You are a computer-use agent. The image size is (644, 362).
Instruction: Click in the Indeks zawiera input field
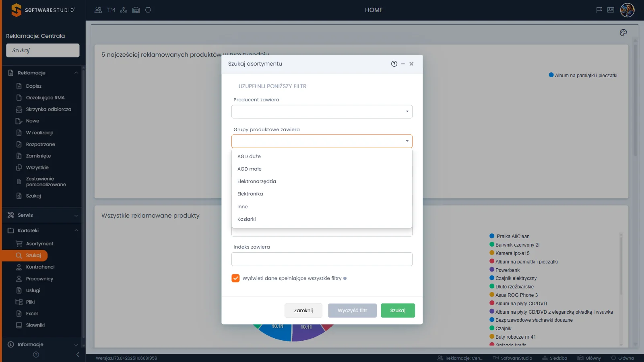pyautogui.click(x=322, y=259)
